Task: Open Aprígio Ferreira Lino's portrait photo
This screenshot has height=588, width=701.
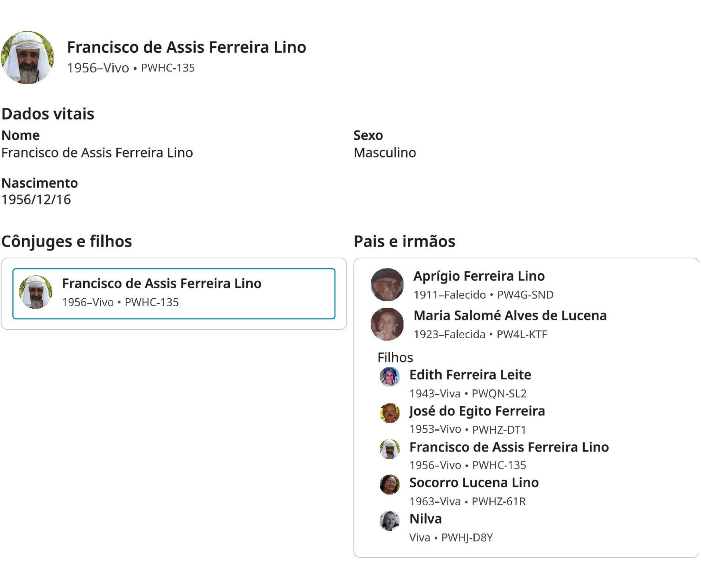Action: (387, 285)
